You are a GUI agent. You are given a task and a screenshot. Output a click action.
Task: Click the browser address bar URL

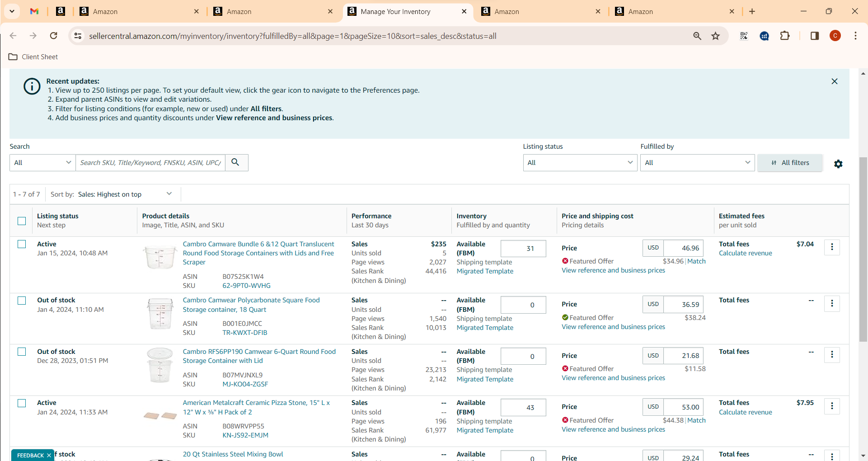point(293,36)
